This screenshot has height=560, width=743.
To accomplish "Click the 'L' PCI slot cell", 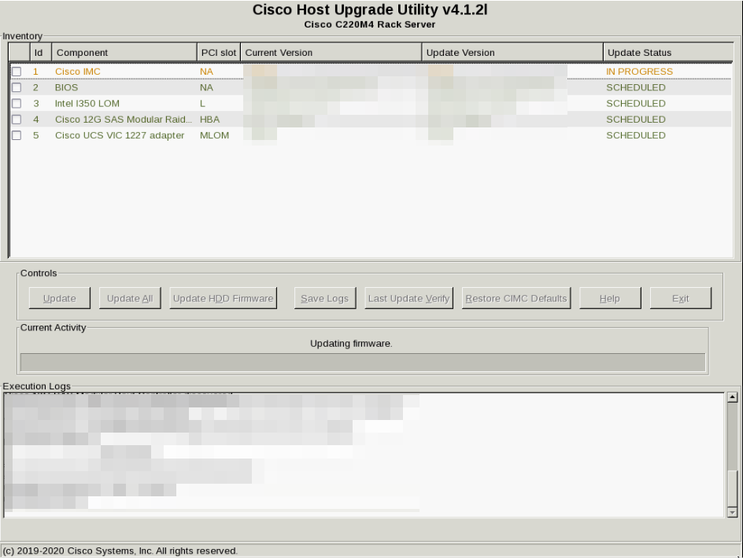I will tap(202, 103).
